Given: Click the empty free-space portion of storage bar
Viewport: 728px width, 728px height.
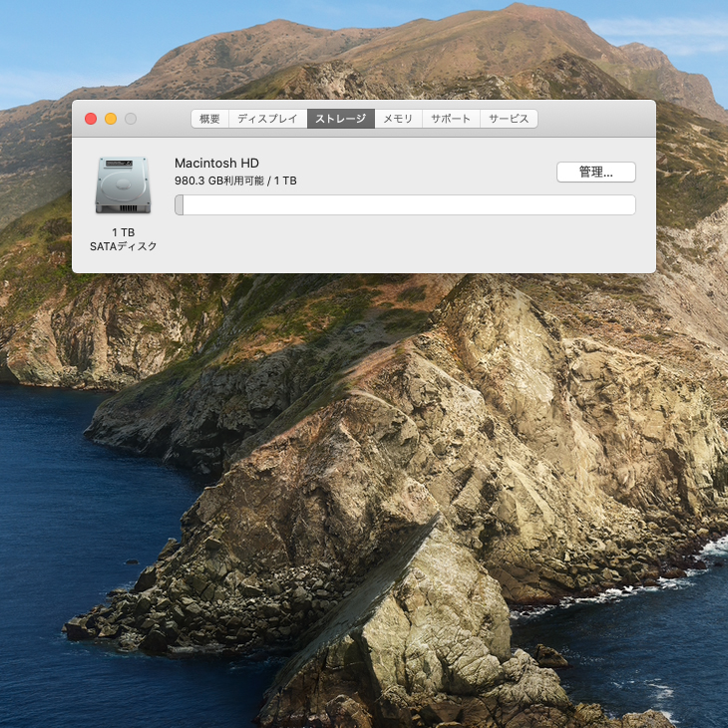Looking at the screenshot, I should (409, 205).
